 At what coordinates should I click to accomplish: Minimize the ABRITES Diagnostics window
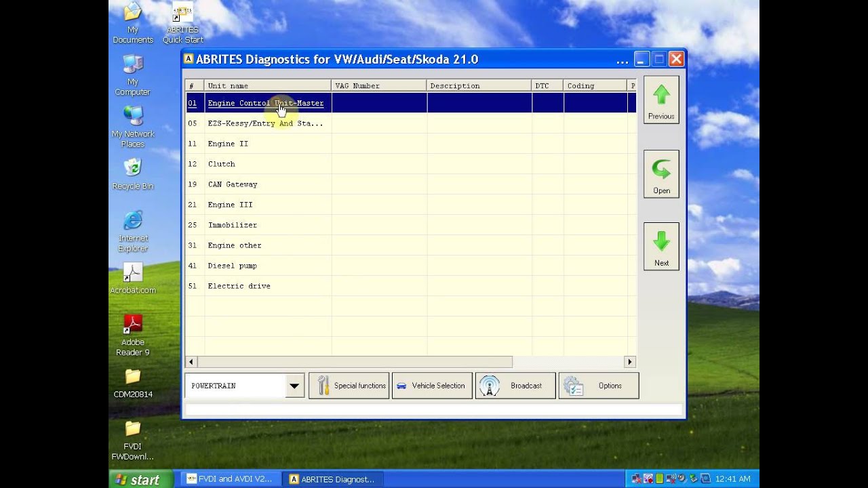642,59
